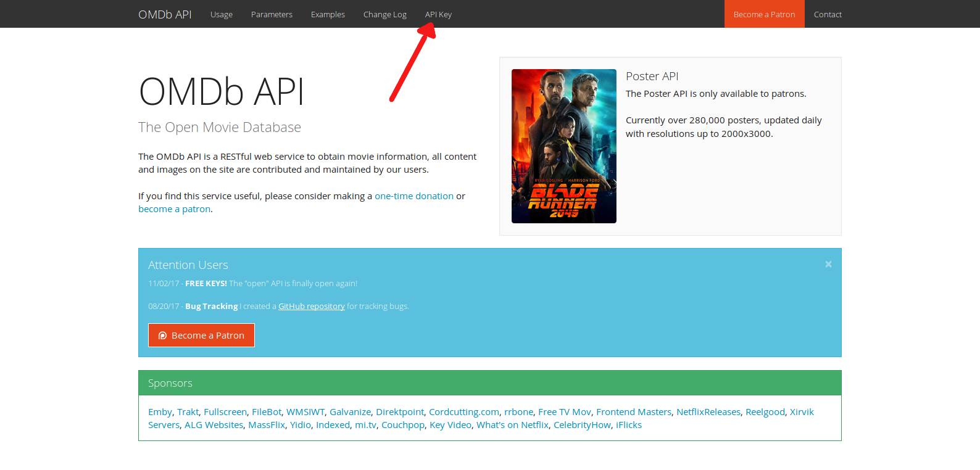Visit the Reelgood sponsor link

pyautogui.click(x=765, y=412)
